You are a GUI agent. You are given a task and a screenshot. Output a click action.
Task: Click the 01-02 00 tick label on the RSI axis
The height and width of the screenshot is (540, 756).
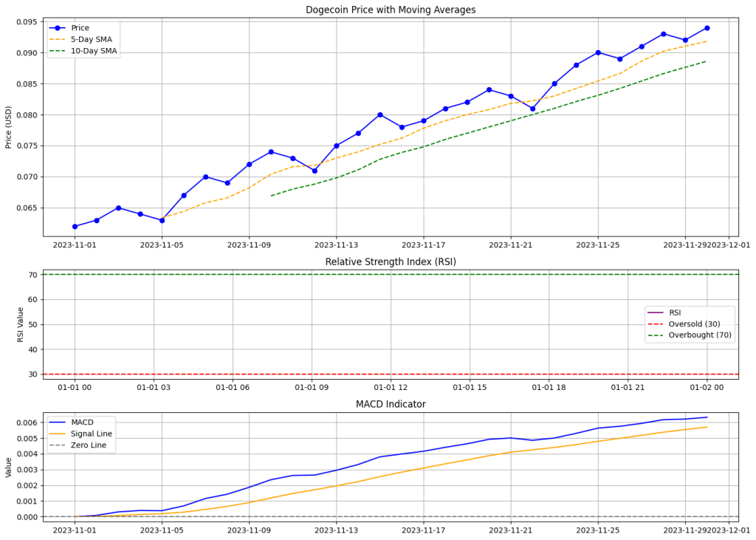point(707,387)
